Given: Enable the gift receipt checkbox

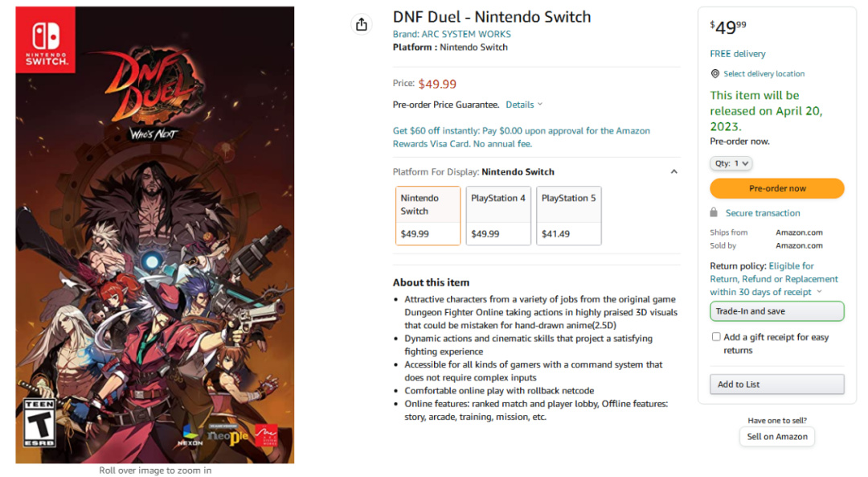Looking at the screenshot, I should (716, 337).
